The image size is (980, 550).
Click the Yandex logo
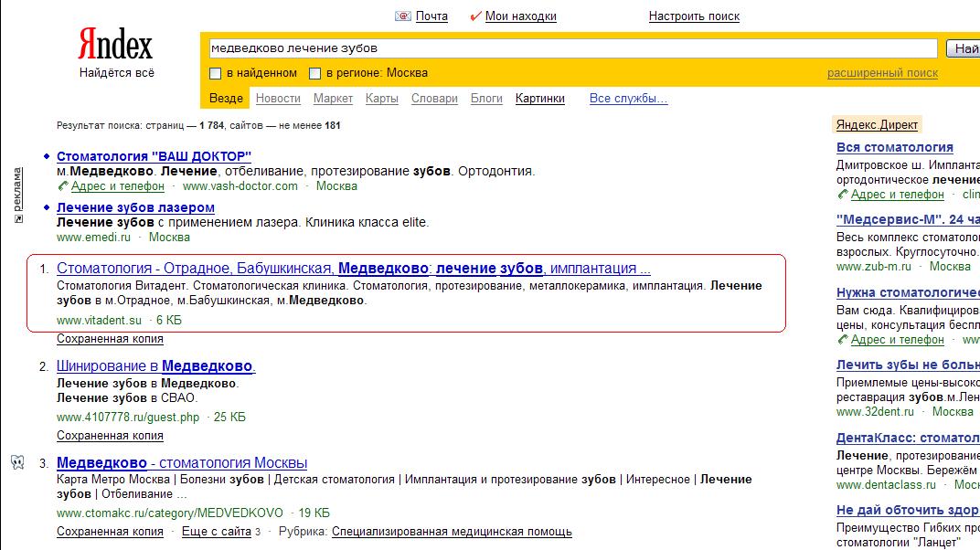[115, 45]
